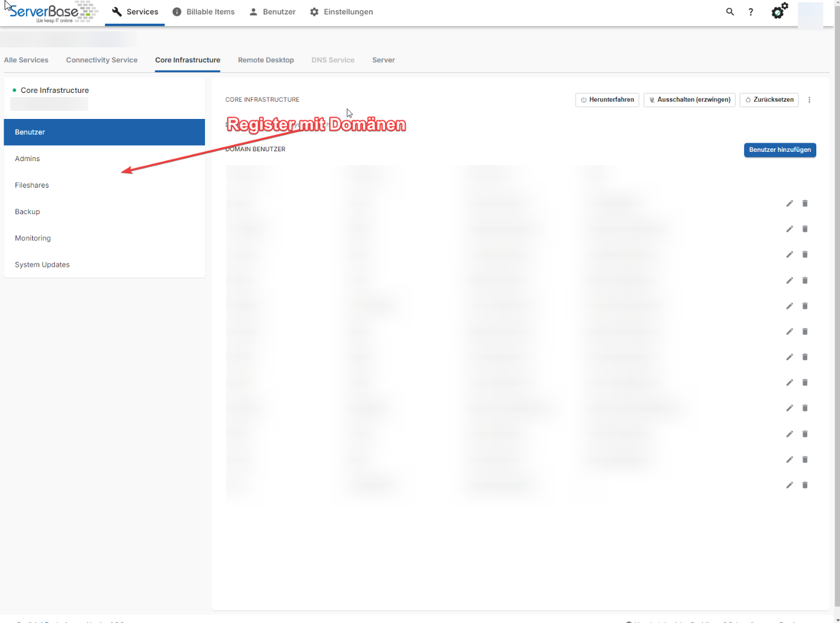Switch to the Connectivity Service tab

[102, 60]
